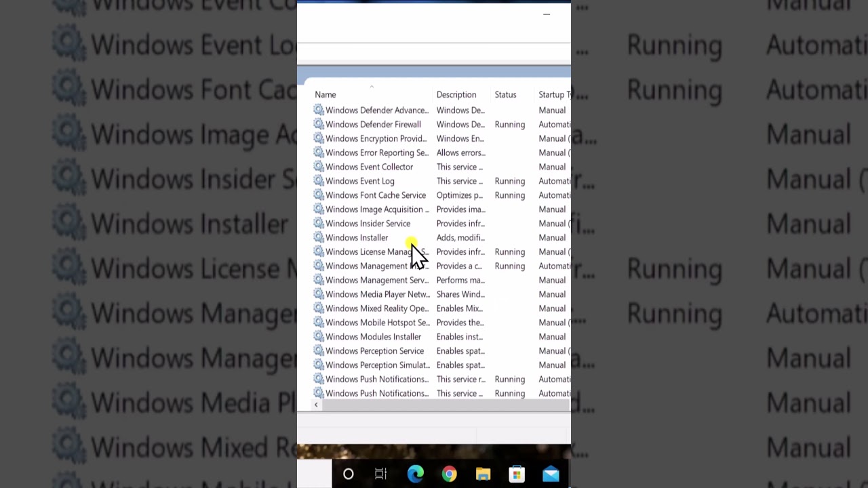Viewport: 868px width, 488px height.
Task: Click the 'Shares Wind...' description cell
Action: (x=460, y=294)
